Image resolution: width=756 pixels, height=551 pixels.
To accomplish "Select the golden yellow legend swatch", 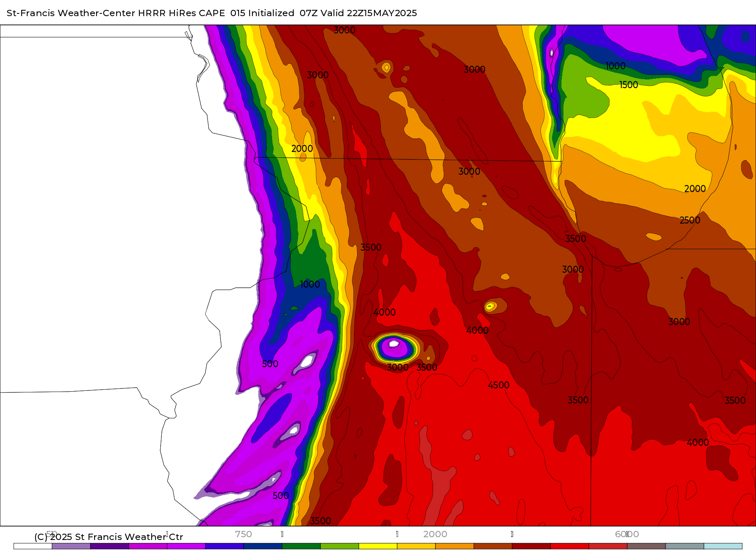I will pos(416,546).
